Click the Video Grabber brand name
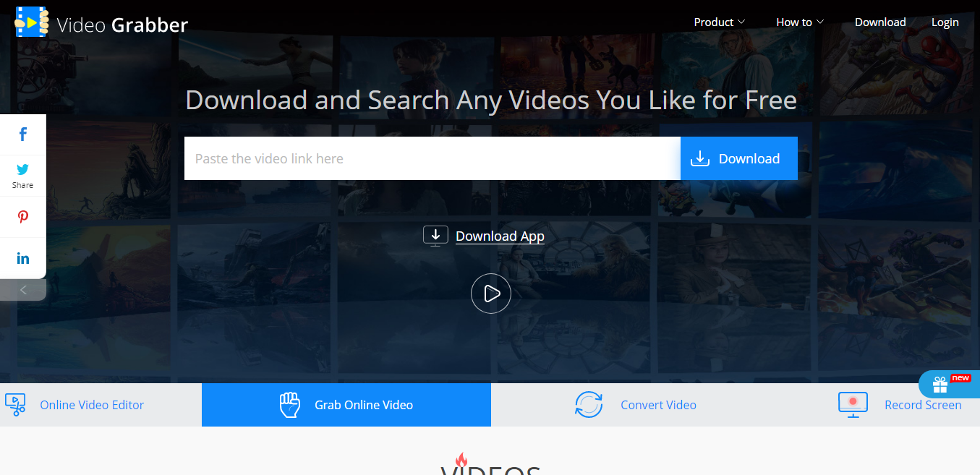980x475 pixels. (x=122, y=25)
